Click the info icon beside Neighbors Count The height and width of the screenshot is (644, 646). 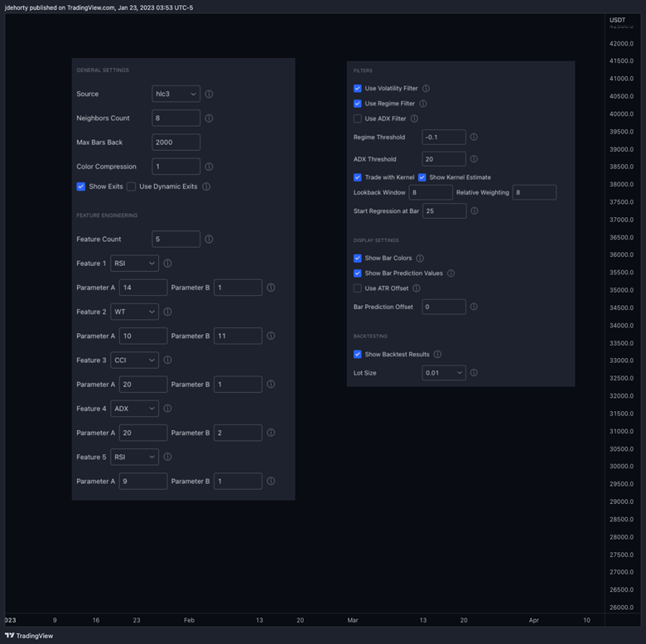pos(209,119)
